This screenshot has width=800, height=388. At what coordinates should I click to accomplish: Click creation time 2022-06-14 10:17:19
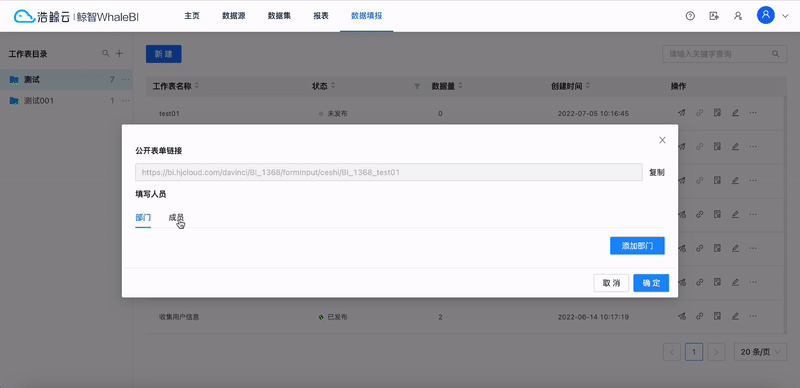[593, 317]
